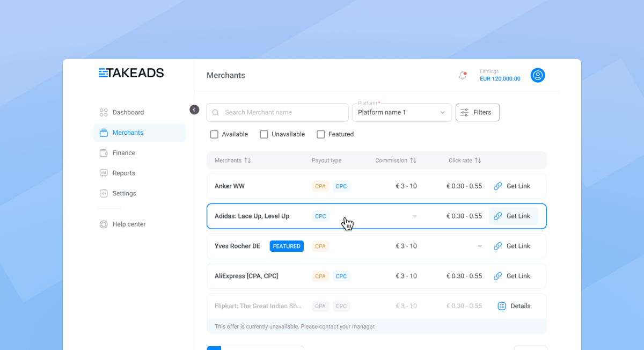Image resolution: width=644 pixels, height=350 pixels.
Task: Click the FEATURED badge on Yves Rocher DE
Action: [x=287, y=246]
